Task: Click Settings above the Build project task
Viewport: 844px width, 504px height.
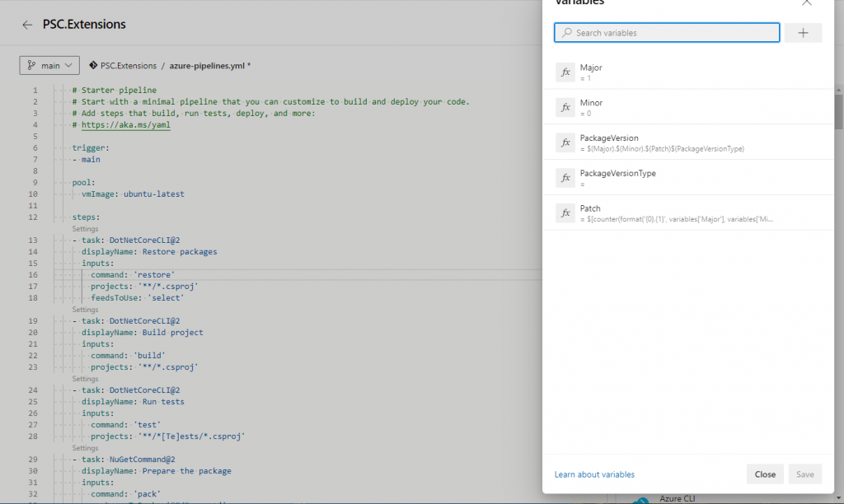Action: (85, 310)
